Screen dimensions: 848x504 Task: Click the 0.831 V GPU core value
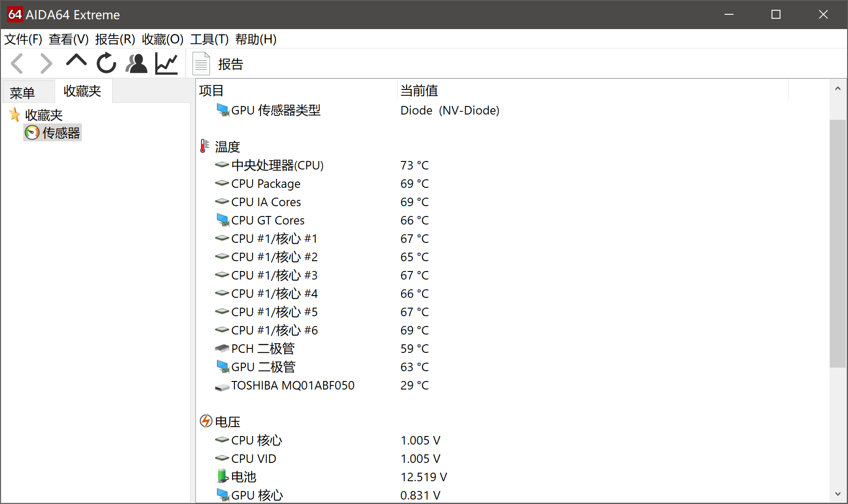420,495
